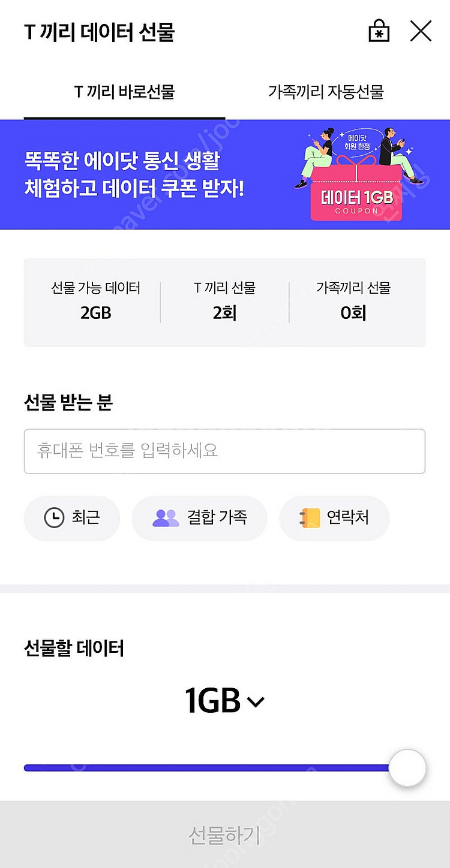
Task: Click the blue slider track
Action: [x=204, y=768]
